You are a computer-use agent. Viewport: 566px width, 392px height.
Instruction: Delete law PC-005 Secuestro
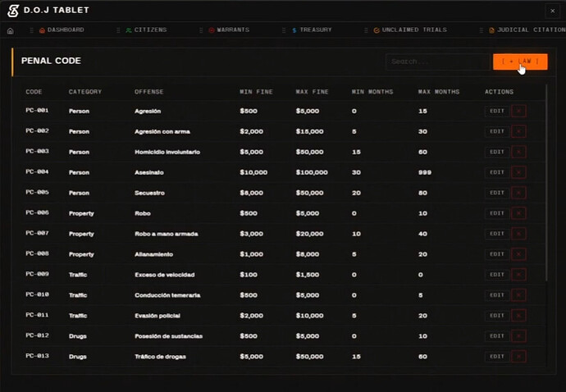(x=518, y=193)
